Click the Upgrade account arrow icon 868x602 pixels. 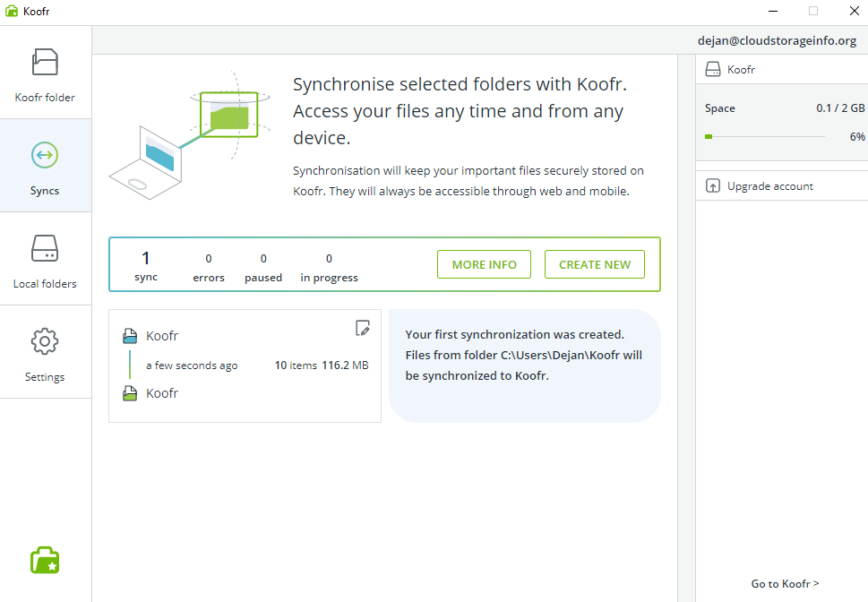click(714, 185)
